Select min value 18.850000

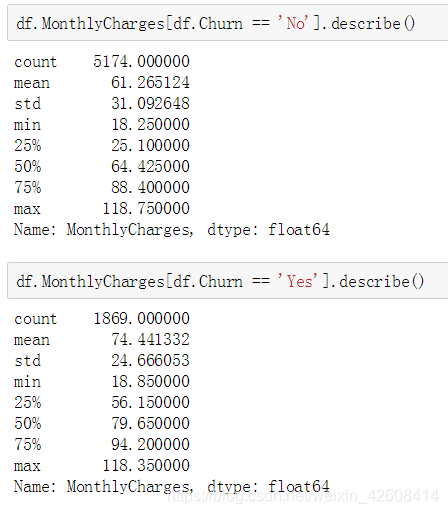click(150, 381)
